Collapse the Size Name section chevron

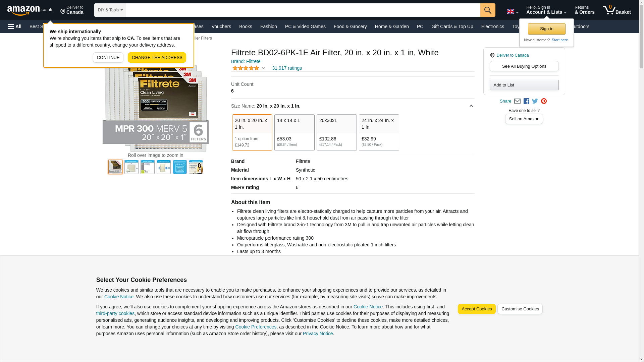tap(471, 106)
